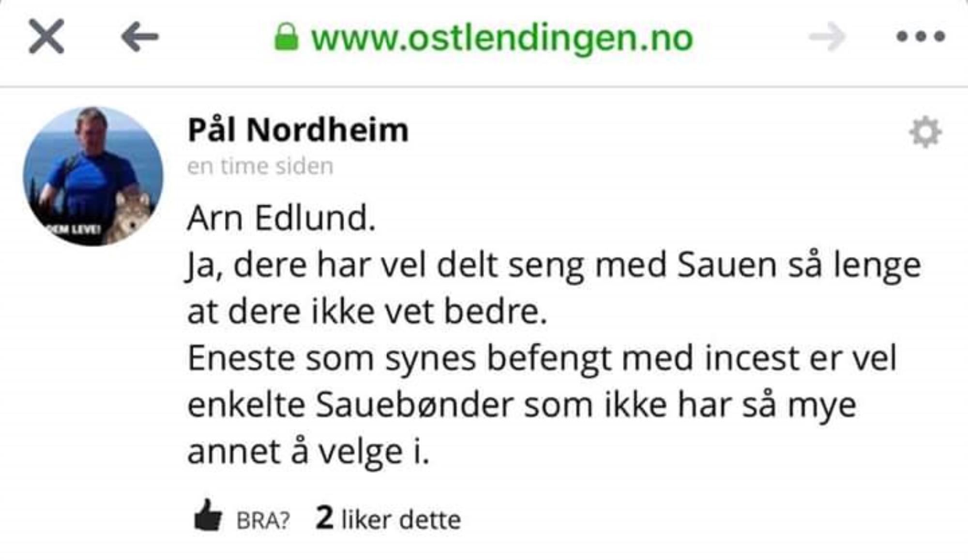Click the line "at dere ikke vet bedre."
This screenshot has width=968, height=560.
pyautogui.click(x=367, y=311)
